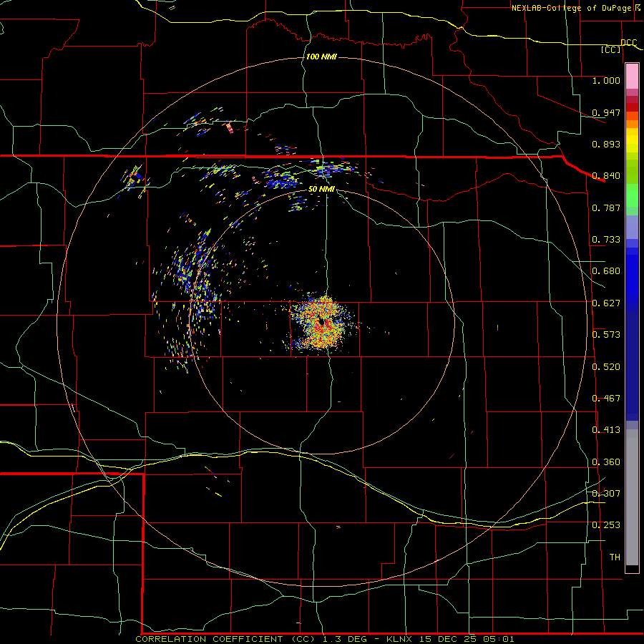The image size is (644, 644).
Task: Click the KLNX radar site identifier
Action: pos(399,639)
